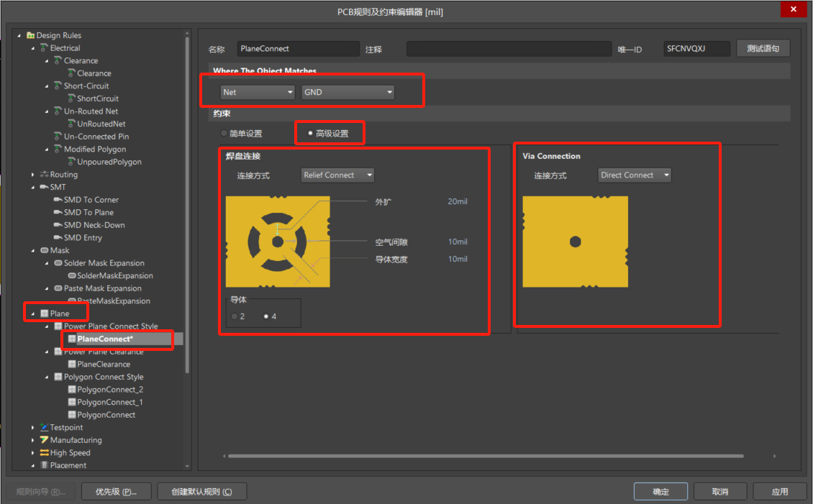
Task: Click the SMT category icon
Action: pyautogui.click(x=44, y=187)
